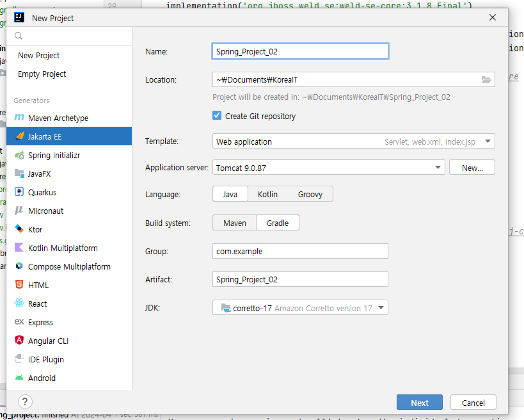Click the Cancel button
Viewport: 524px width, 420px height.
(x=473, y=402)
